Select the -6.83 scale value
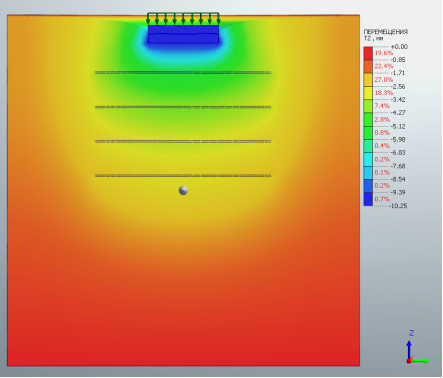The image size is (443, 378). click(398, 153)
